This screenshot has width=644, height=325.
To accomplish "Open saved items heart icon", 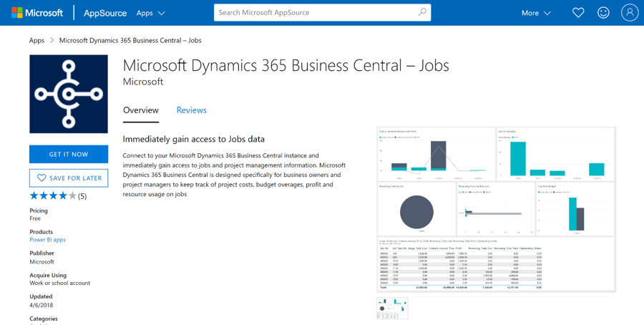I will point(578,13).
